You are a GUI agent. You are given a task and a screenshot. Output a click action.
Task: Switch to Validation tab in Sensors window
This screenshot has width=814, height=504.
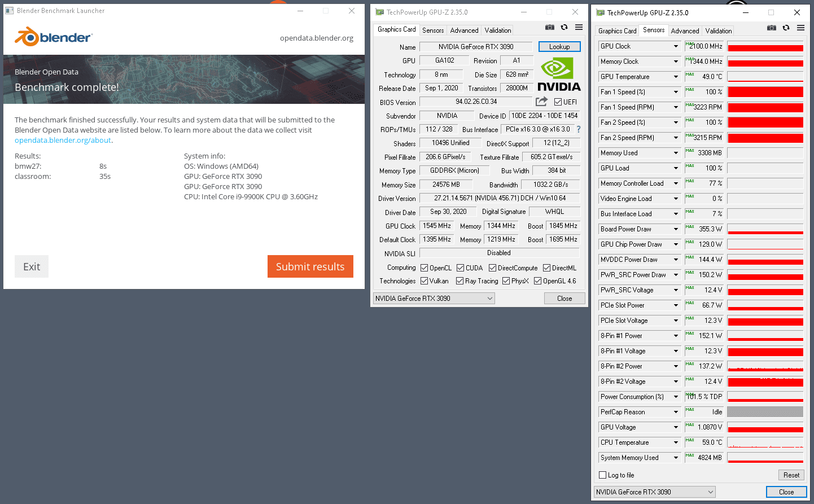718,31
